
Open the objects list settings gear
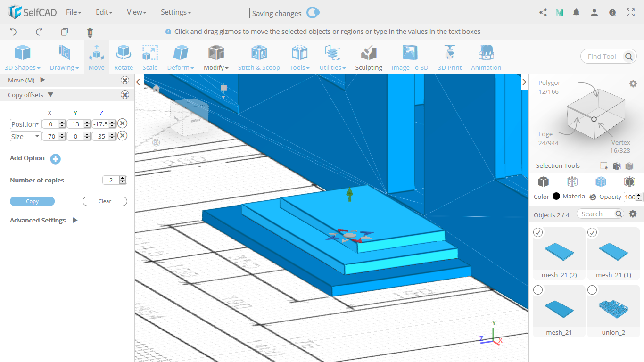click(633, 214)
